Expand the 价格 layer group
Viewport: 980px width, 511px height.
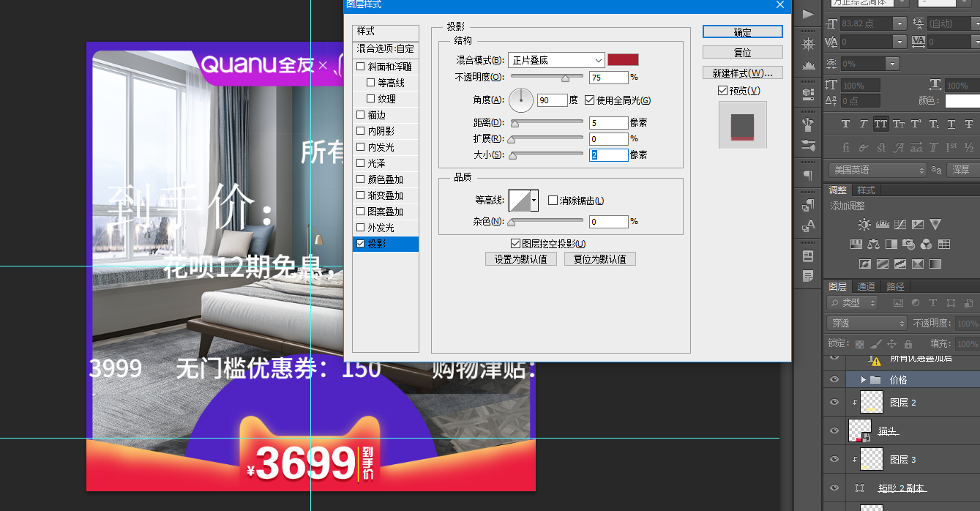863,379
